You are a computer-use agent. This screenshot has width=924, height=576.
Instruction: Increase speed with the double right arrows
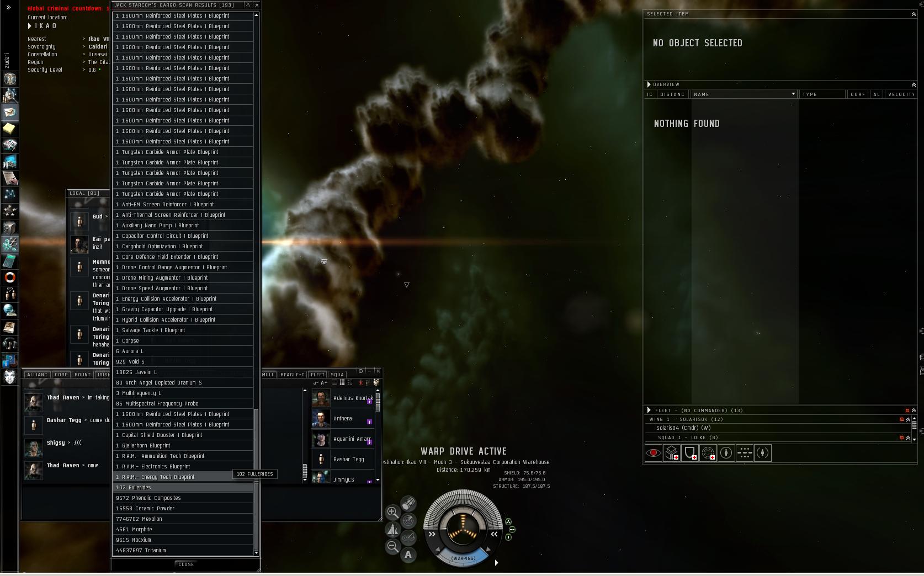(x=432, y=534)
